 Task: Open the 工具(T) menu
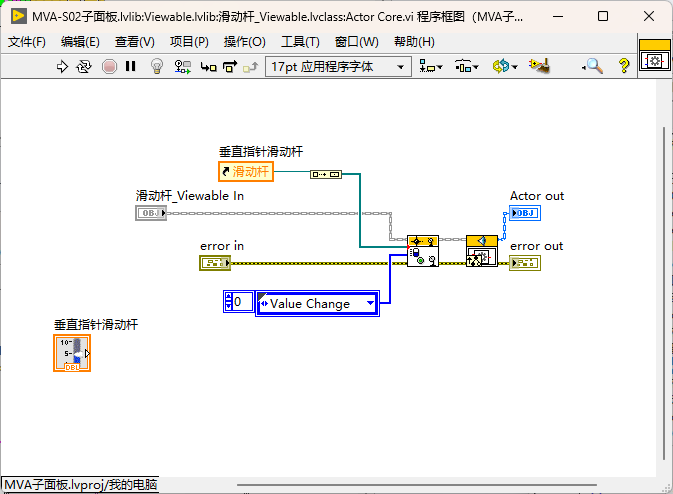point(300,42)
